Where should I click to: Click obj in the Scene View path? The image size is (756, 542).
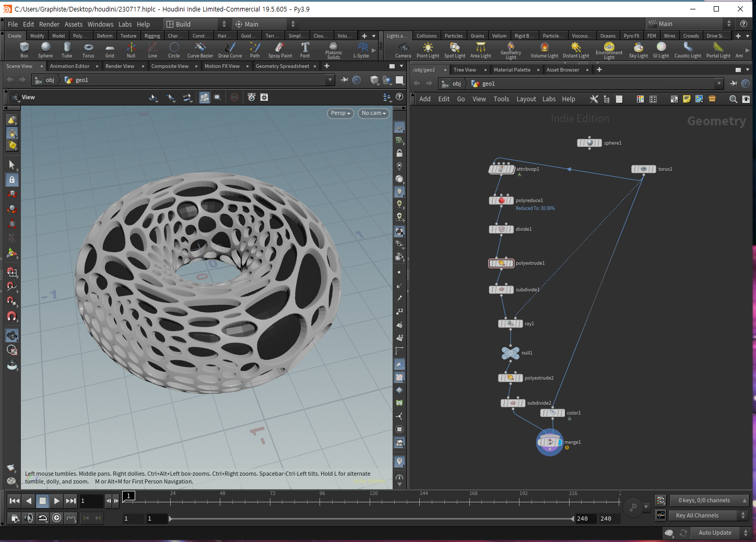click(x=45, y=80)
